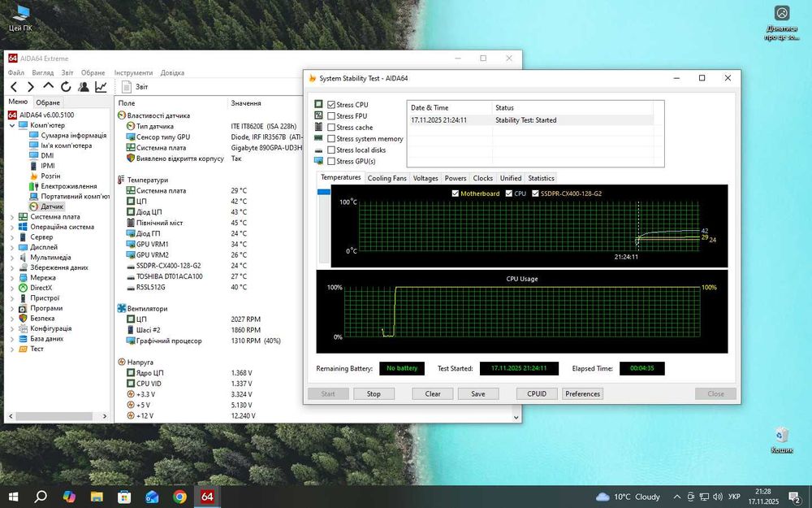The width and height of the screenshot is (812, 508).
Task: Expand the Збереження даних tree node
Action: tap(12, 267)
